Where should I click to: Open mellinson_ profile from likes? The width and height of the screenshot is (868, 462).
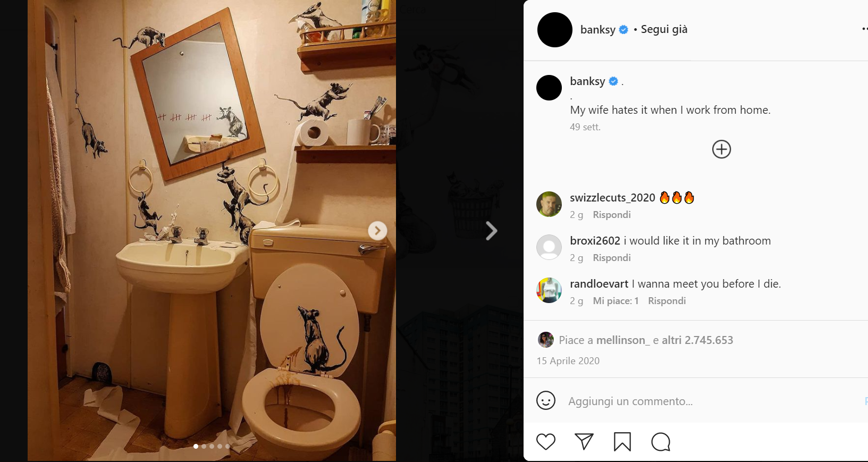[x=622, y=340]
